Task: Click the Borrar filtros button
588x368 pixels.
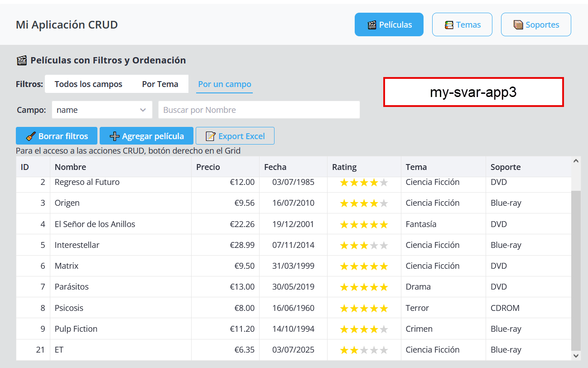Action: [57, 136]
